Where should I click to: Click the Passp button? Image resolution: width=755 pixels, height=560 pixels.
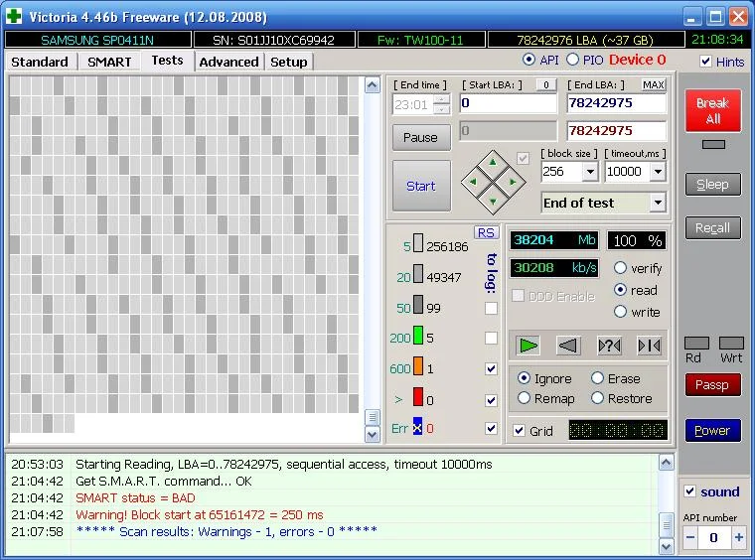pyautogui.click(x=712, y=384)
